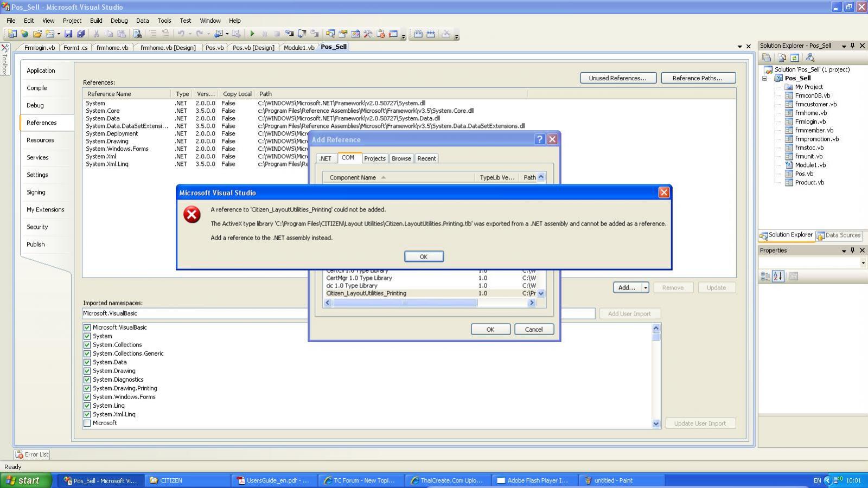Viewport: 868px width, 488px height.
Task: Click View Class Diagram icon in Solution Explorer
Action: (x=810, y=57)
